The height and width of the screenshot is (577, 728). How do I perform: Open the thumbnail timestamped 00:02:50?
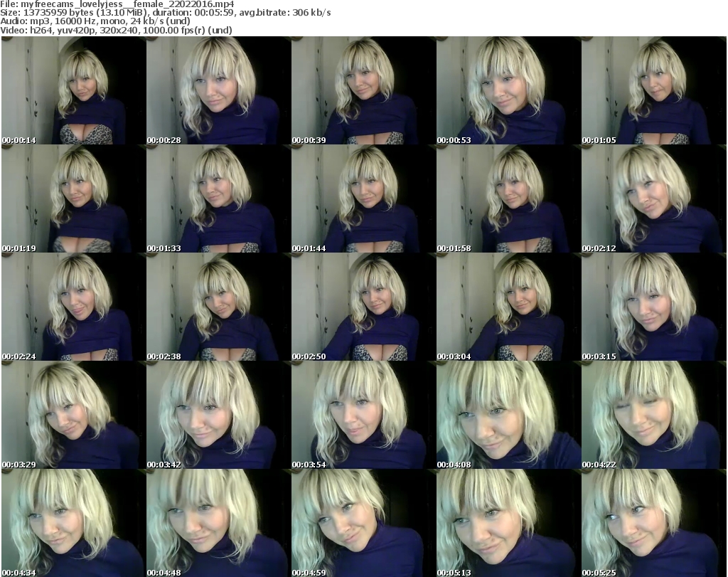tap(363, 307)
